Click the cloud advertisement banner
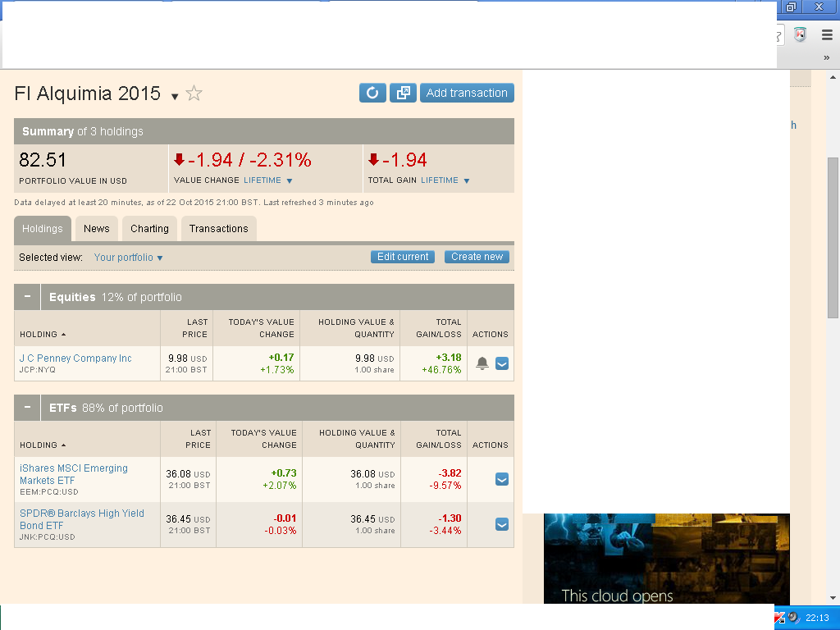 [666, 559]
